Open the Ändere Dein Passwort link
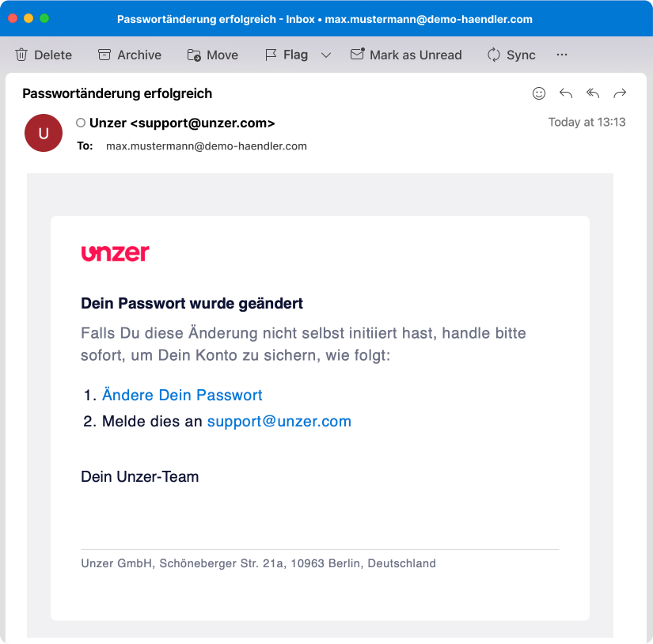 (x=182, y=395)
